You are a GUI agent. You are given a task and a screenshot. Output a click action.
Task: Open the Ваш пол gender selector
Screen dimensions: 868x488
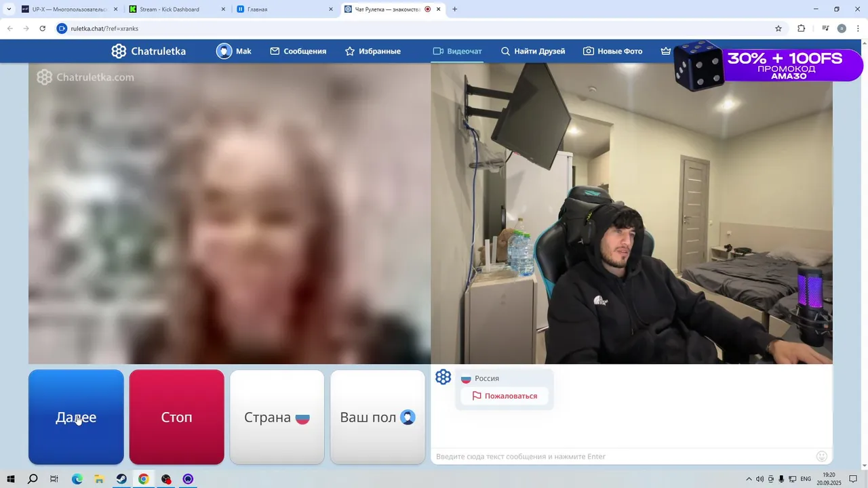(377, 417)
